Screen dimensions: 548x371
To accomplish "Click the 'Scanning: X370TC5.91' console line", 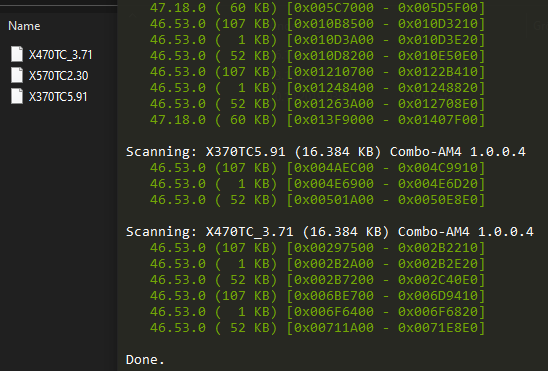I will [x=326, y=152].
